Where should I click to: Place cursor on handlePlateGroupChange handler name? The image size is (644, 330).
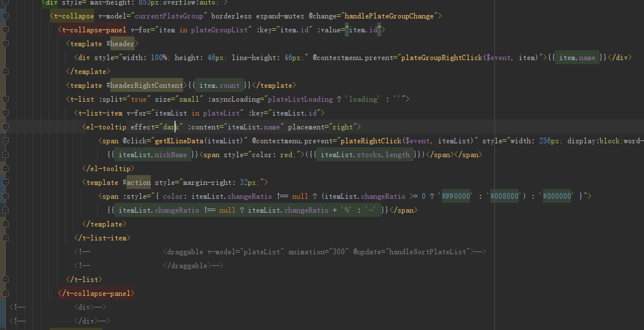click(389, 16)
